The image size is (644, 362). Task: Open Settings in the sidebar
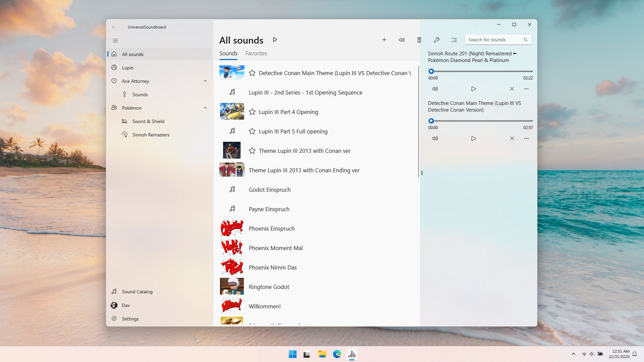(130, 319)
